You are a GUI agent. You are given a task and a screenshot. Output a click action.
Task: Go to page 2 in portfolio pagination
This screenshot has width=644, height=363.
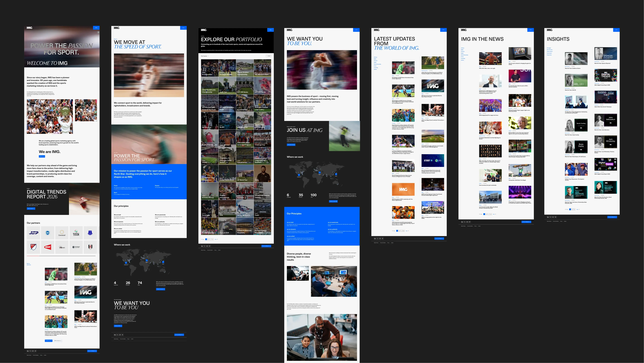pos(208,239)
